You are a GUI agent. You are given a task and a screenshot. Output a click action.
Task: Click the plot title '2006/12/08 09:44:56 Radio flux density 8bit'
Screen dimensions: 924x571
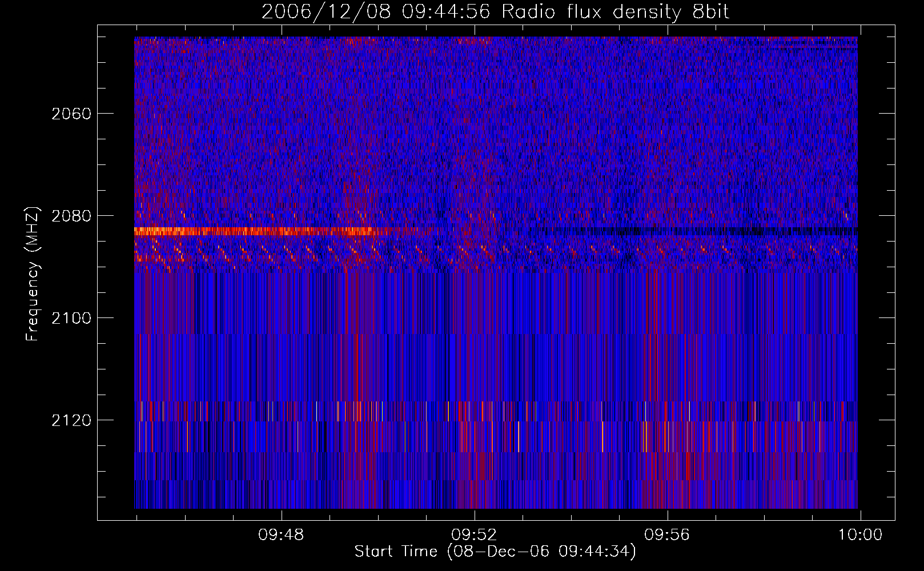[495, 11]
